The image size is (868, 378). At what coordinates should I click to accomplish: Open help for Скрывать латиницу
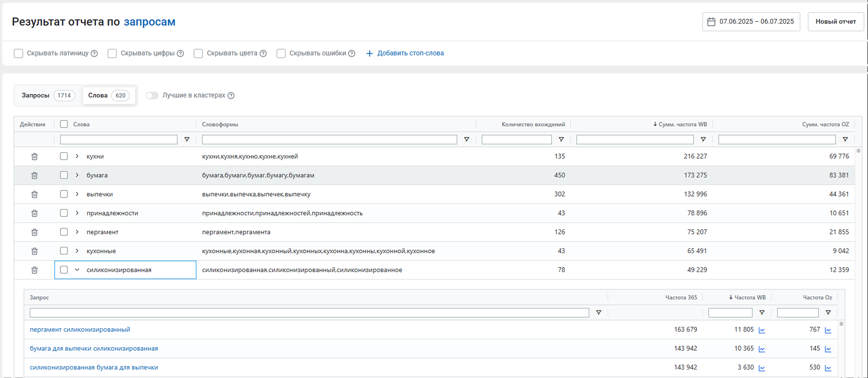(x=94, y=53)
